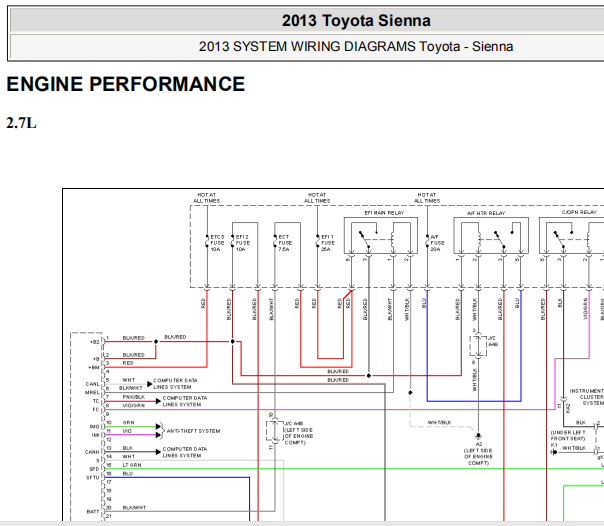Click the "SPD" pin label
This screenshot has width=604, height=526.
pos(94,469)
